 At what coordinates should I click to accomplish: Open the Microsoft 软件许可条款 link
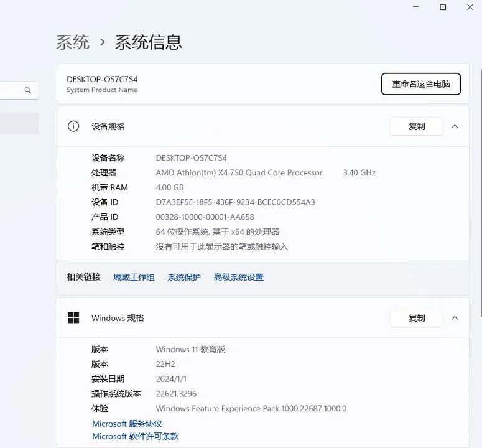coord(135,436)
